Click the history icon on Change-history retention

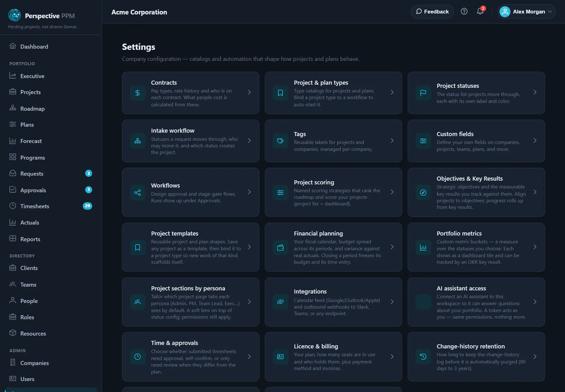pos(423,357)
